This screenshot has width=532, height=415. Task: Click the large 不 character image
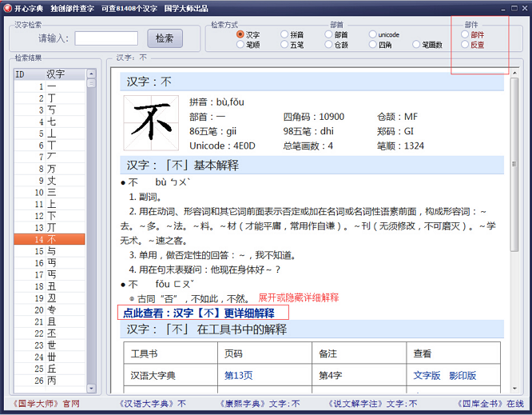(x=151, y=123)
